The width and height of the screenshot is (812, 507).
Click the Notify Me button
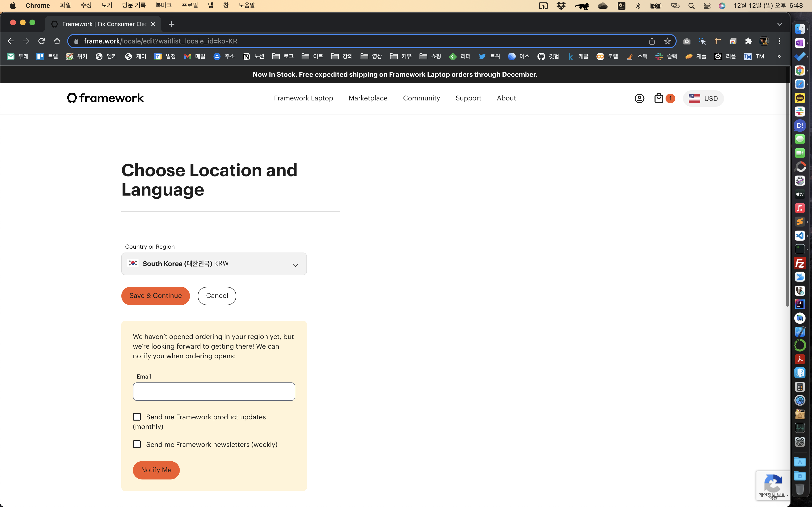[x=156, y=470]
